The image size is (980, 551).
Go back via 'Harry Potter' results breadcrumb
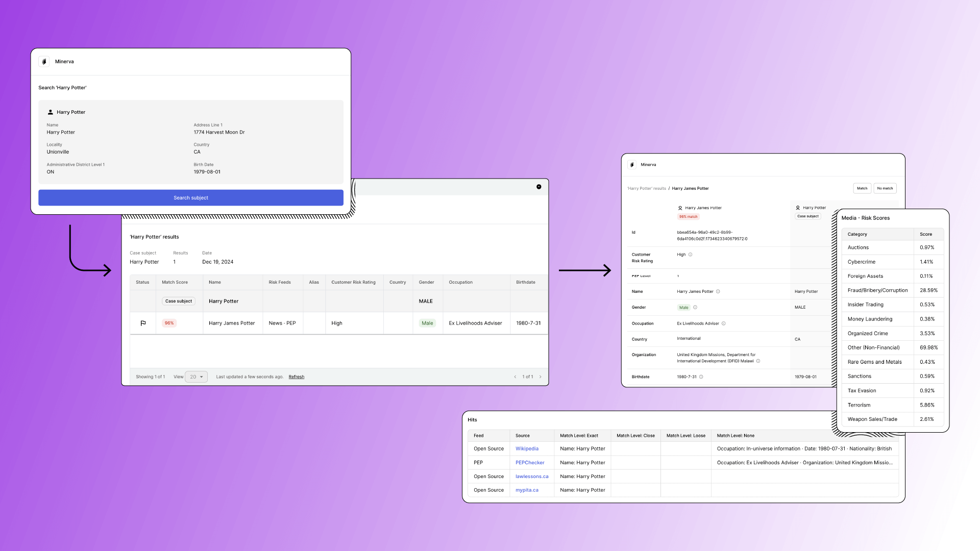coord(647,189)
